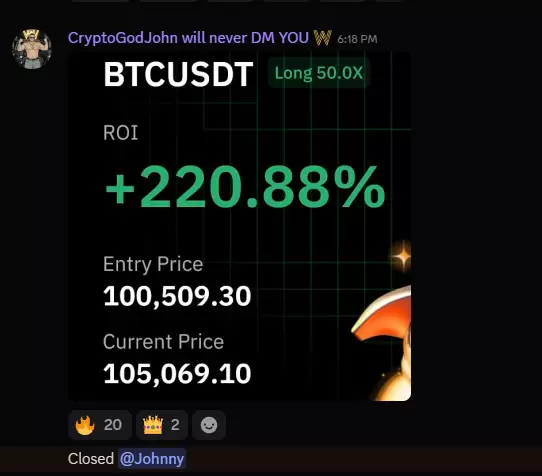The height and width of the screenshot is (476, 542).
Task: Click the current price value 105,069.10
Action: pyautogui.click(x=177, y=374)
